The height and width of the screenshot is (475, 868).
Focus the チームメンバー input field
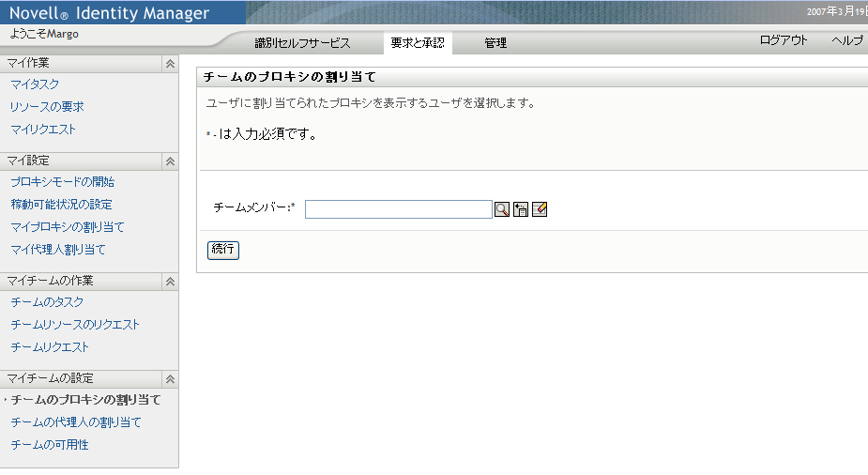[x=399, y=209]
